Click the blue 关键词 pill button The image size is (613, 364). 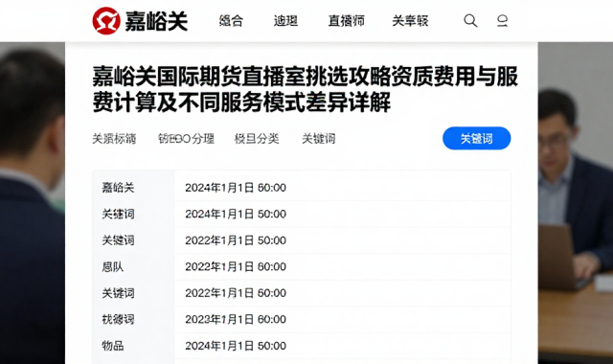[477, 138]
